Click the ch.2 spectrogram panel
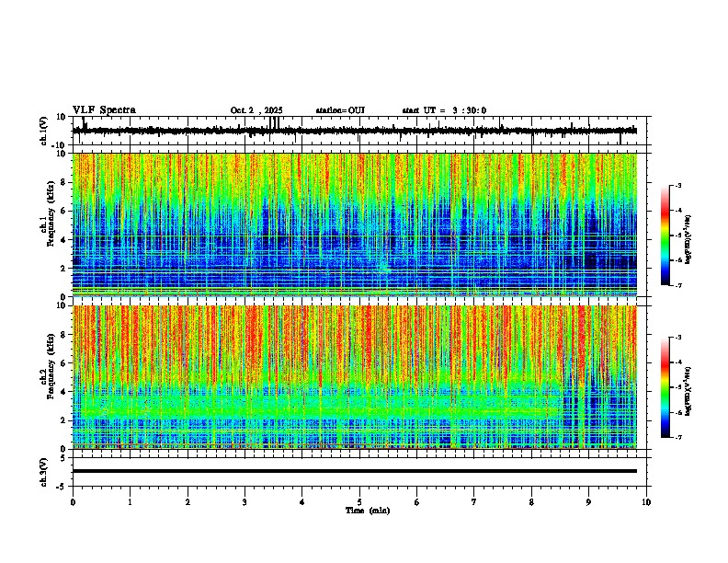The image size is (728, 563). point(355,377)
